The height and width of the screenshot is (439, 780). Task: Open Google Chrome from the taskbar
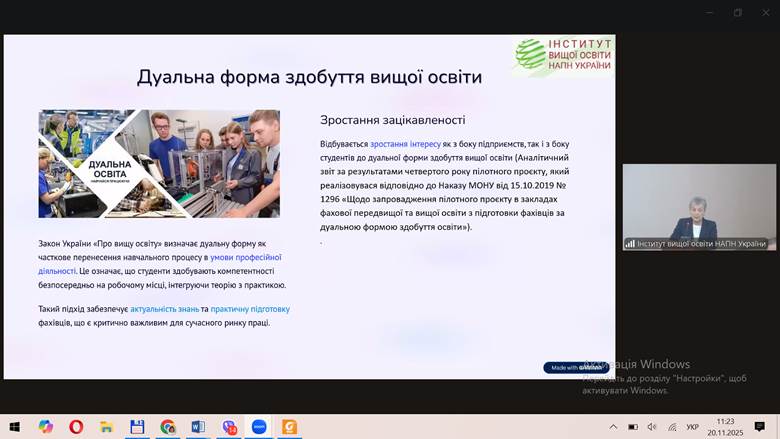(167, 427)
